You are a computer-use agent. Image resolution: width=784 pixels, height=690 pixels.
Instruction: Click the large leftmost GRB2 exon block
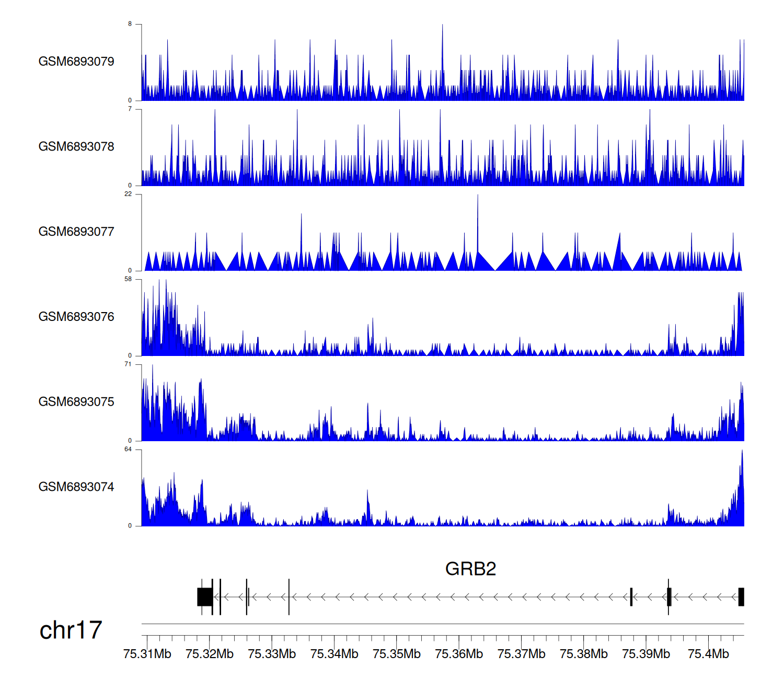204,597
